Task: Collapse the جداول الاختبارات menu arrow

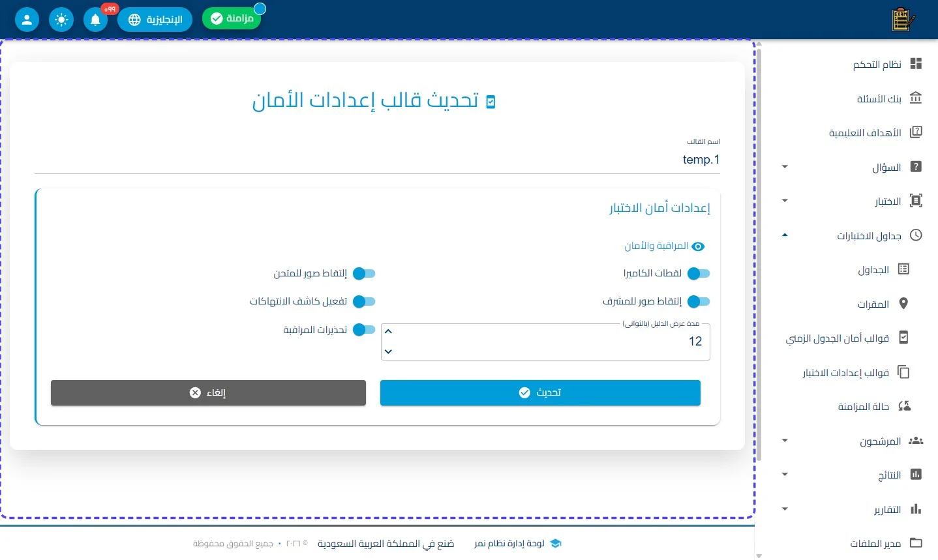Action: [785, 235]
